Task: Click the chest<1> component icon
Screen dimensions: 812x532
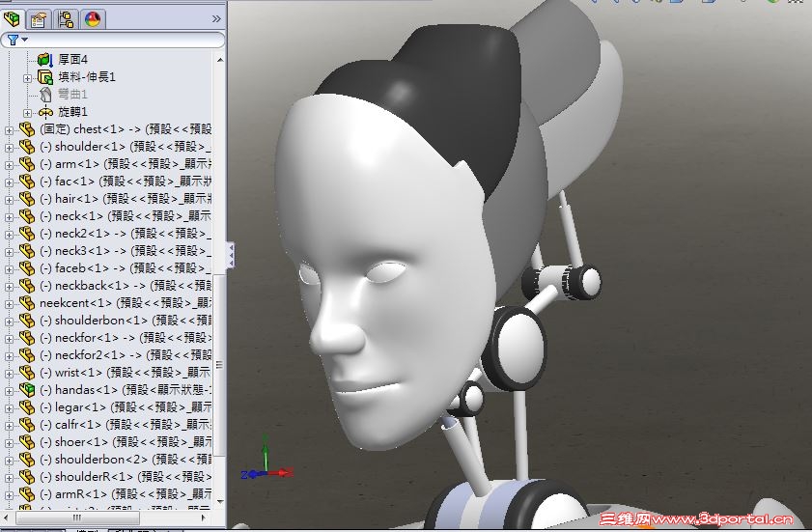Action: point(26,129)
